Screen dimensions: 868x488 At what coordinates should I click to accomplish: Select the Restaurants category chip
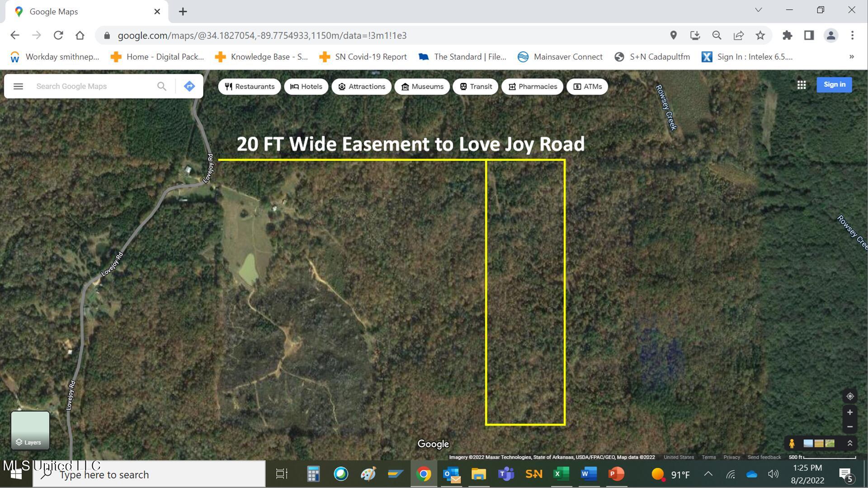250,87
